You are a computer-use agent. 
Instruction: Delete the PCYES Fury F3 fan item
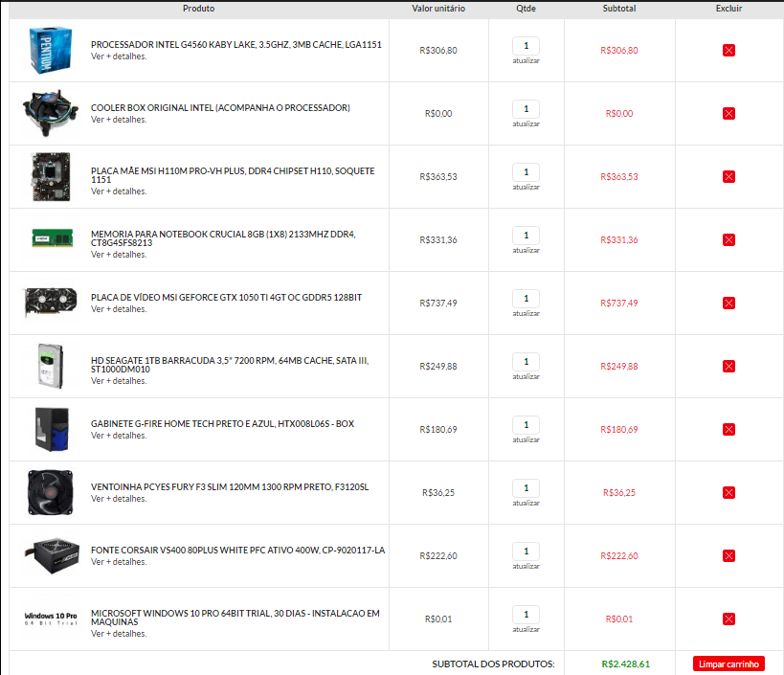tap(728, 492)
